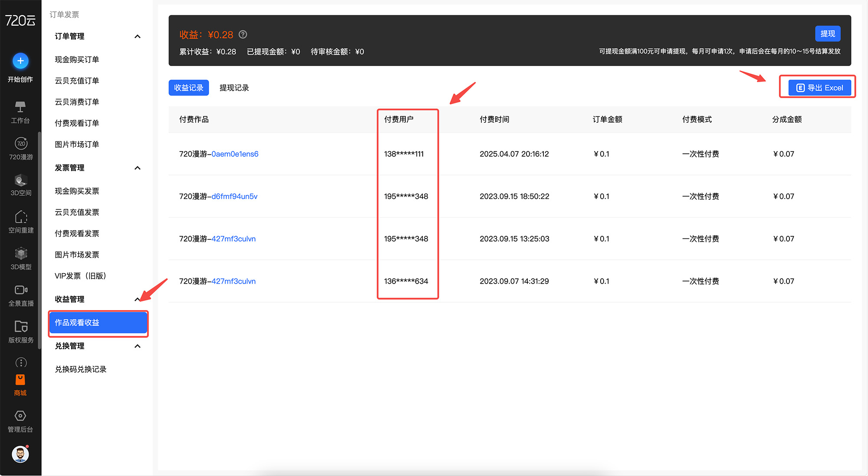Switch to the 提现记录 tab
The width and height of the screenshot is (868, 476).
pyautogui.click(x=234, y=88)
